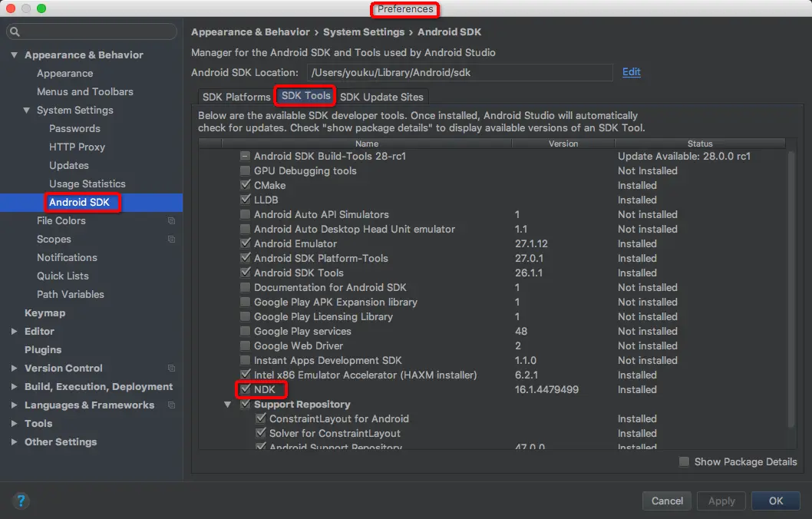Open the Updates settings page
Viewport: 812px width, 519px height.
[x=69, y=166]
